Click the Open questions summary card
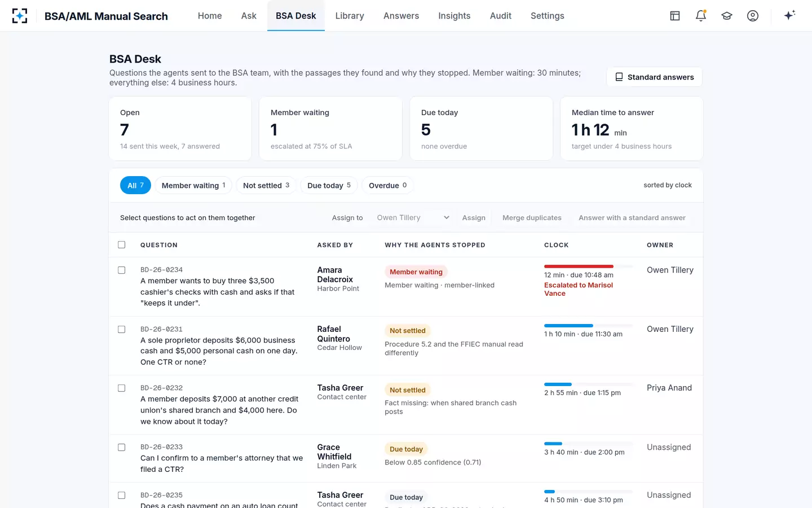 (x=180, y=129)
